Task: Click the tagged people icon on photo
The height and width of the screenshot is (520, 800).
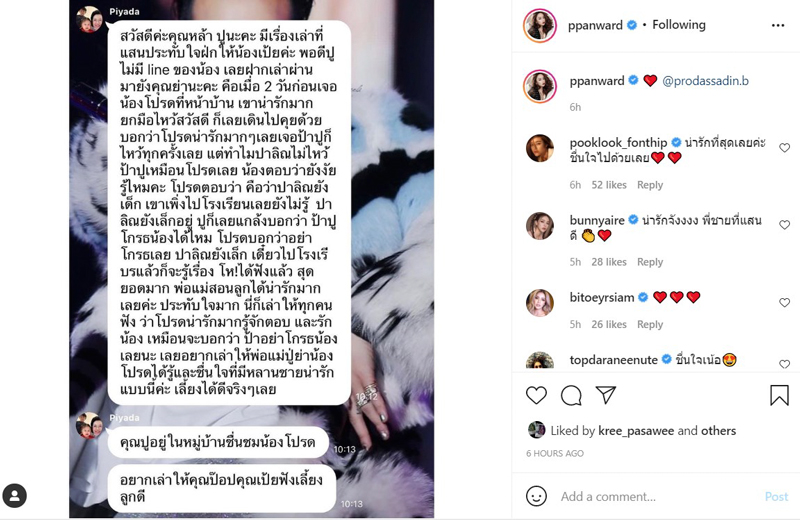Action: (15, 496)
